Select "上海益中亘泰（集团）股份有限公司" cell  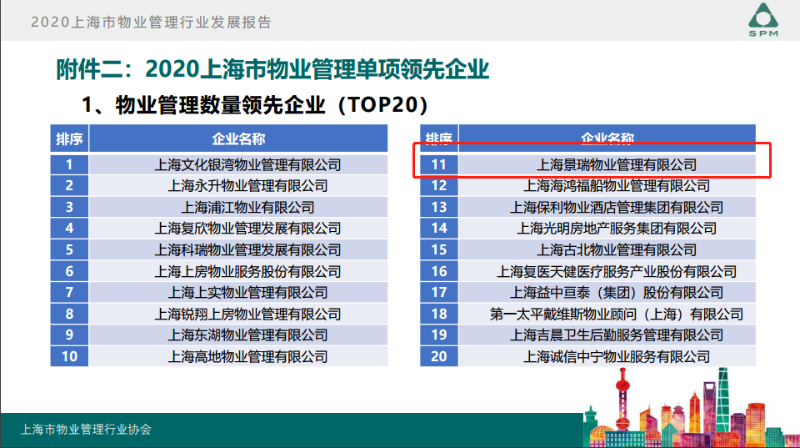tap(607, 292)
